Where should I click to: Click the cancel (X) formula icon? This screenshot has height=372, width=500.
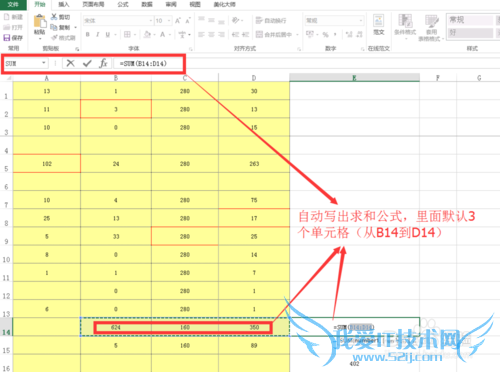coord(70,63)
